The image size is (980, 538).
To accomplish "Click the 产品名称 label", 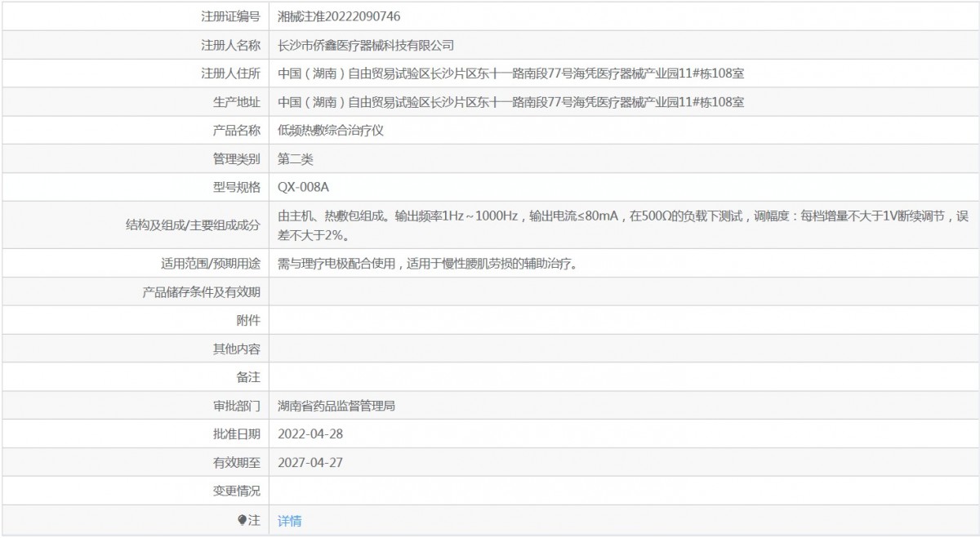I will click(x=237, y=131).
